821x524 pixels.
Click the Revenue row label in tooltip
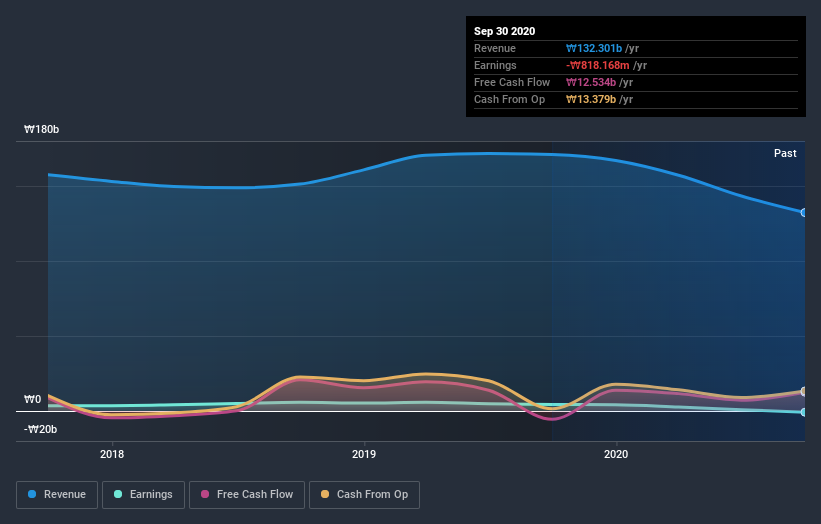point(495,48)
